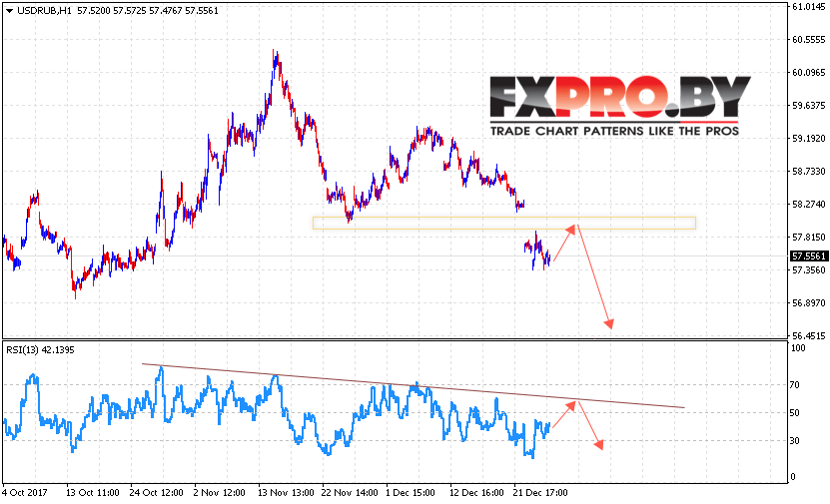The image size is (830, 504).
Task: Click the RSI(13) 42.1395 indicator label
Action: tap(40, 350)
